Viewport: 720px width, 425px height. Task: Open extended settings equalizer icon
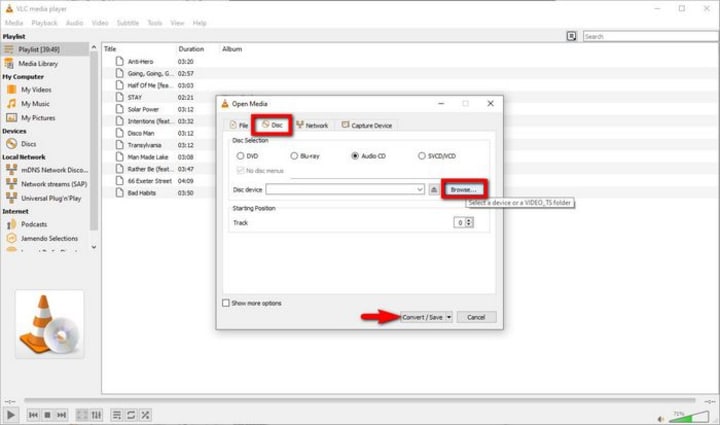[x=96, y=415]
